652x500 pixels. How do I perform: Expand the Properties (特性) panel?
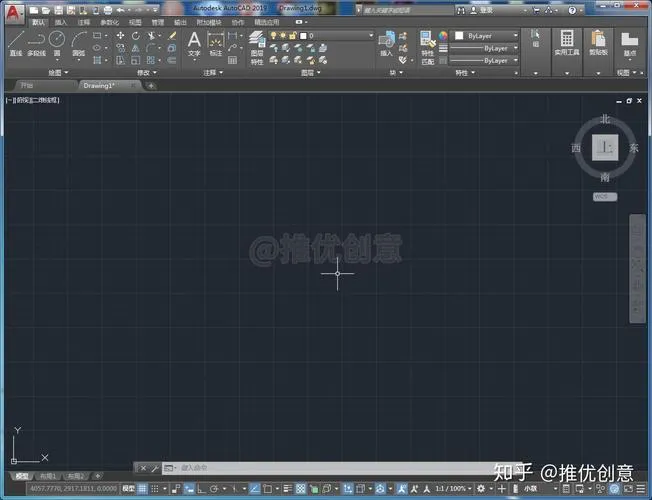[x=465, y=72]
